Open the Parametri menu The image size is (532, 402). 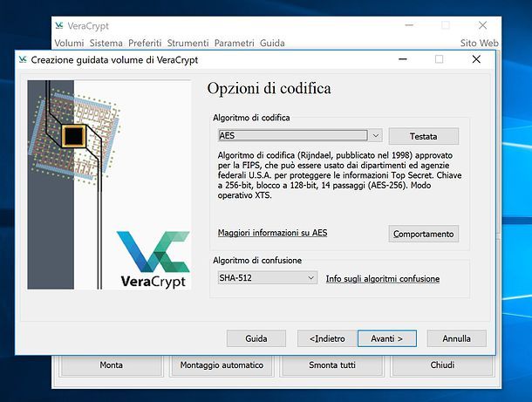tap(234, 43)
